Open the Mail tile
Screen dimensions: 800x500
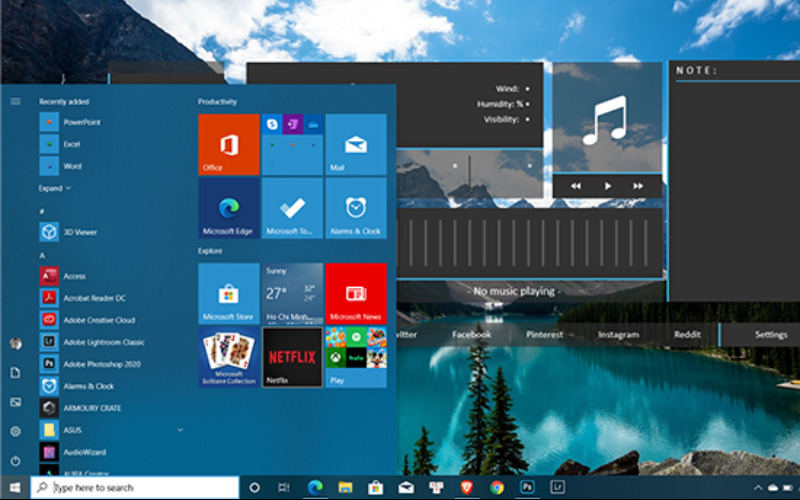pyautogui.click(x=356, y=144)
